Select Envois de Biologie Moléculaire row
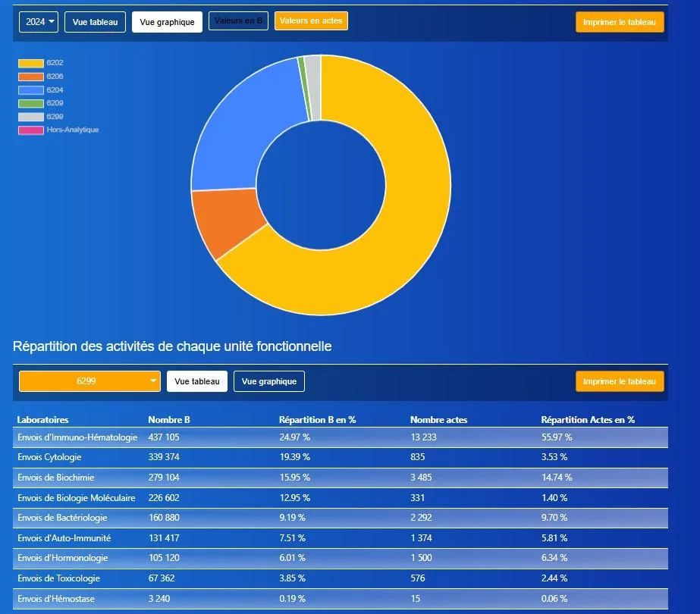700x614 pixels. click(x=341, y=498)
